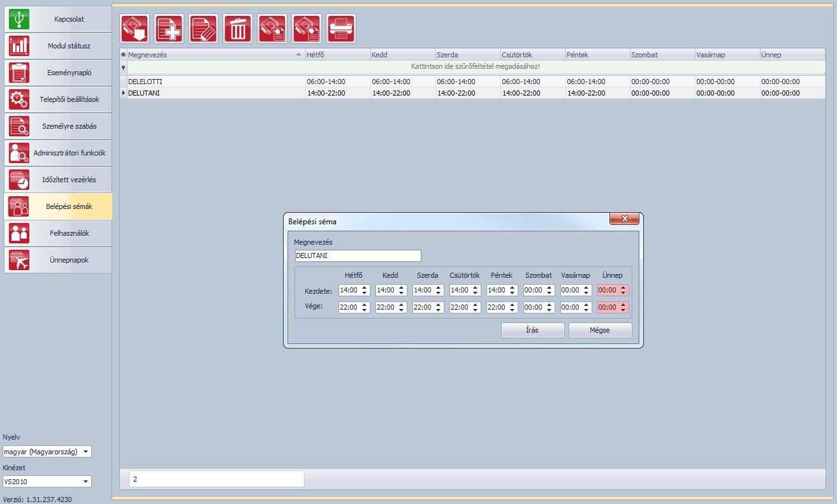Image resolution: width=837 pixels, height=504 pixels.
Task: Click DELELOTTI Szombat cell 00:00-00:00
Action: coord(663,82)
